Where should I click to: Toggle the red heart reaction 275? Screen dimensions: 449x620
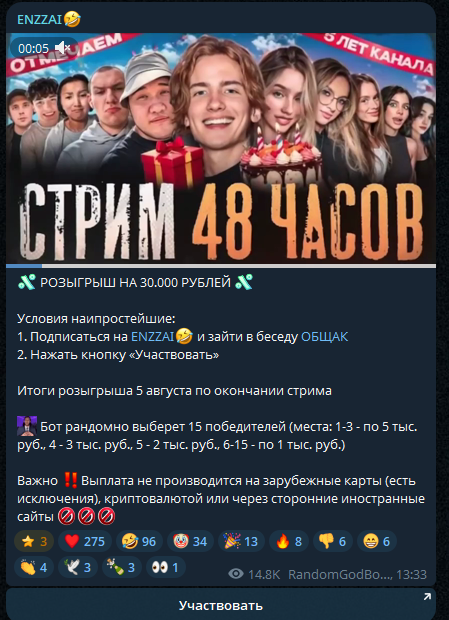(x=85, y=541)
